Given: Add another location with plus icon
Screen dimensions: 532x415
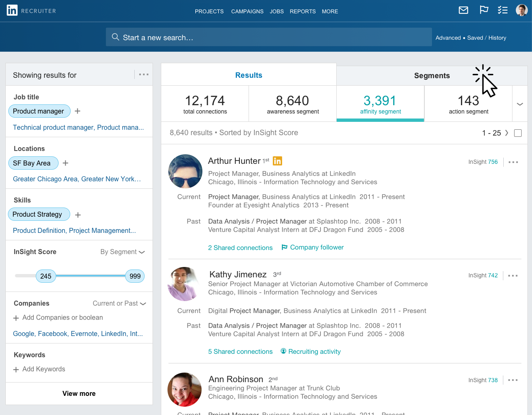Looking at the screenshot, I should point(65,163).
